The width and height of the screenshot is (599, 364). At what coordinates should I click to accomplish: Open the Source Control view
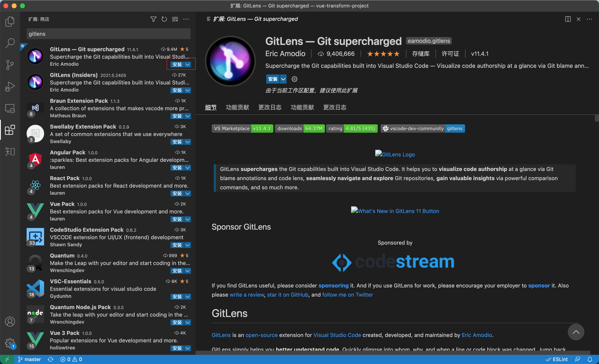pyautogui.click(x=10, y=65)
